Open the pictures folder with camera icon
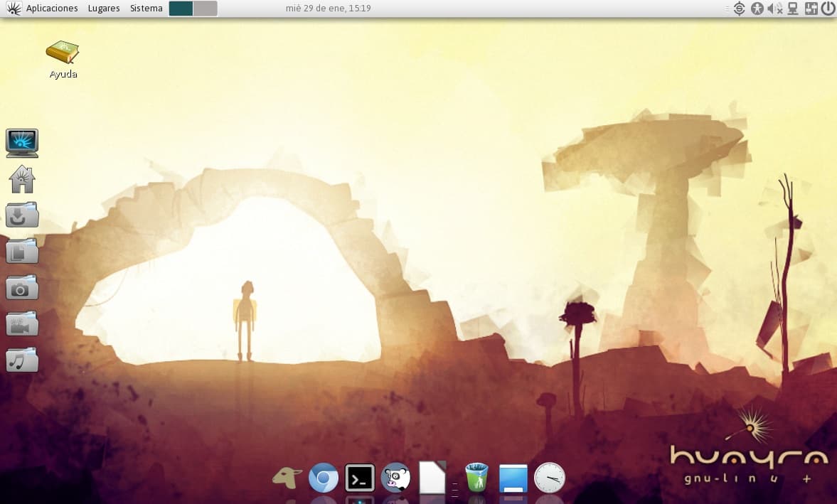Image resolution: width=837 pixels, height=504 pixels. coord(22,288)
